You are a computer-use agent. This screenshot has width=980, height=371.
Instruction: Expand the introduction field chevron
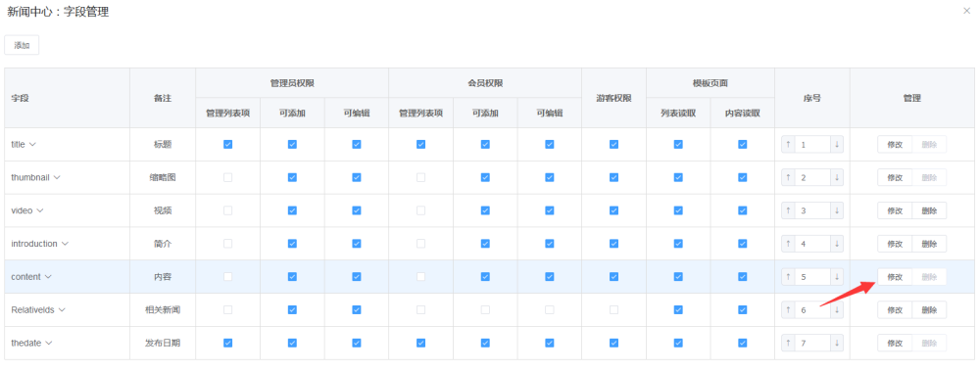[65, 244]
